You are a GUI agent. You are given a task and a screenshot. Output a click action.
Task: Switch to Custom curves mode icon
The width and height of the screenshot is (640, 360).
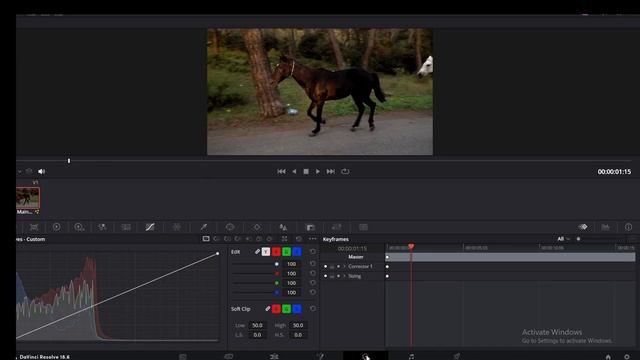206,239
